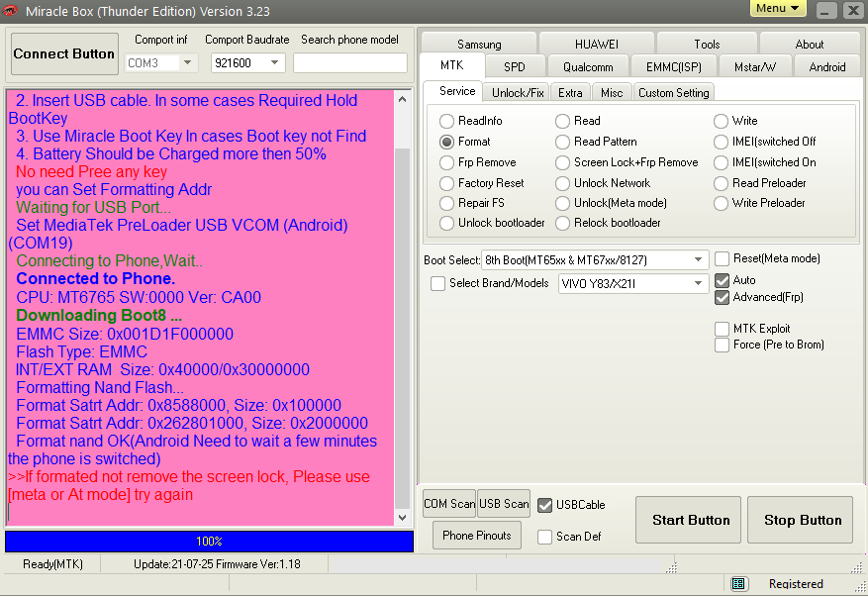
Task: Select the Unlock(Meta mode) radio option
Action: tap(562, 203)
